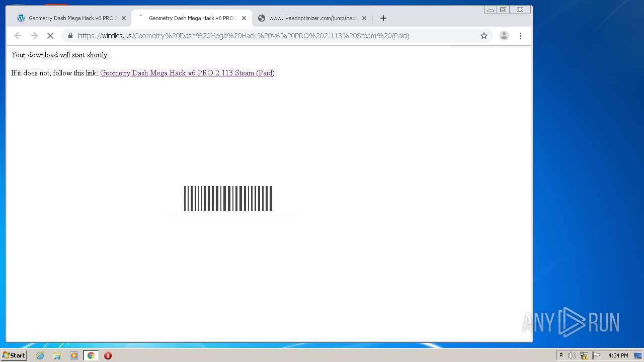Image resolution: width=644 pixels, height=362 pixels.
Task: Launch Internet Explorer from the taskbar
Action: tap(40, 355)
